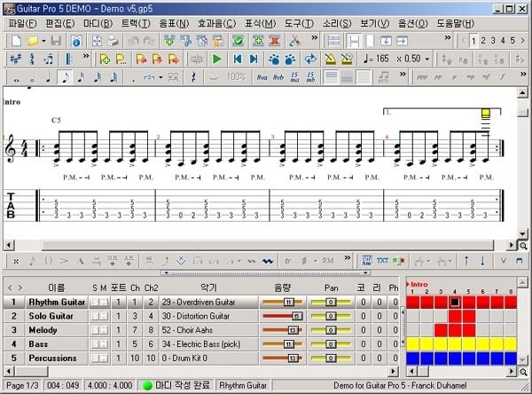Click the printer icon

click(x=113, y=41)
